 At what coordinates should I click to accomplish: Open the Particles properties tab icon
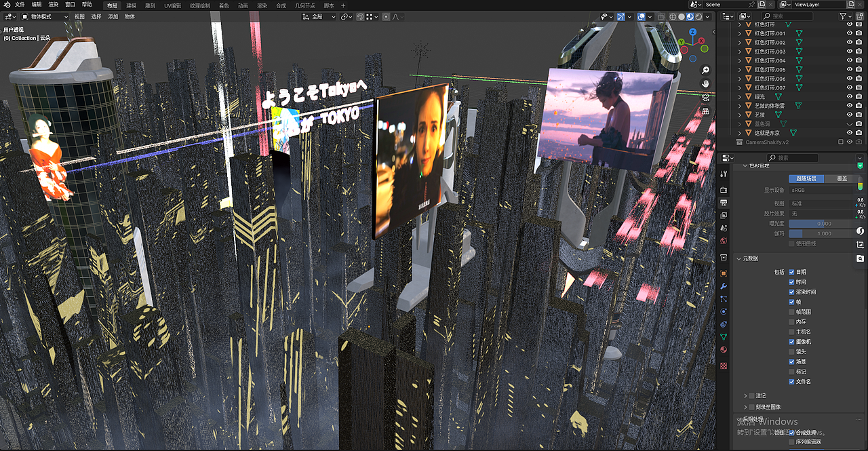coord(724,299)
